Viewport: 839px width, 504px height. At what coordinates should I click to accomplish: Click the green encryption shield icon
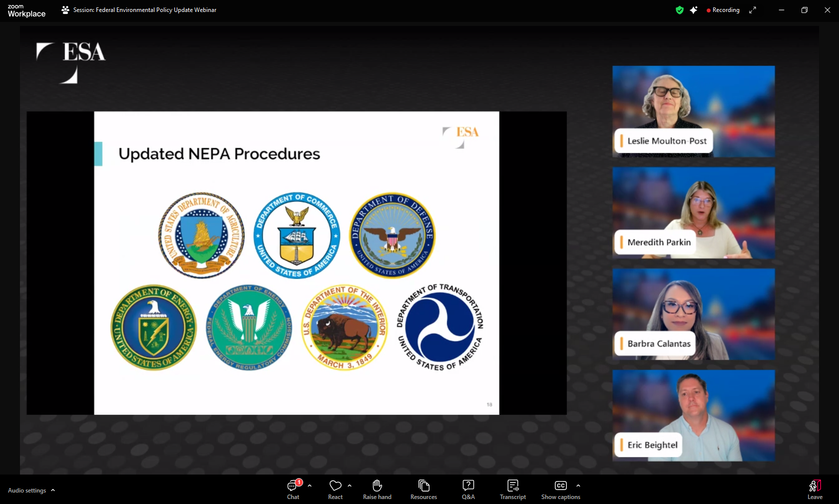[x=679, y=10]
